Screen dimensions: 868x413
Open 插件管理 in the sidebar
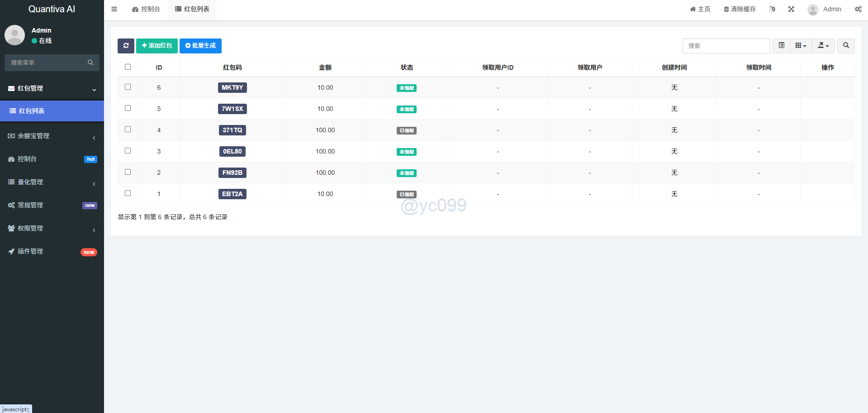(x=52, y=251)
